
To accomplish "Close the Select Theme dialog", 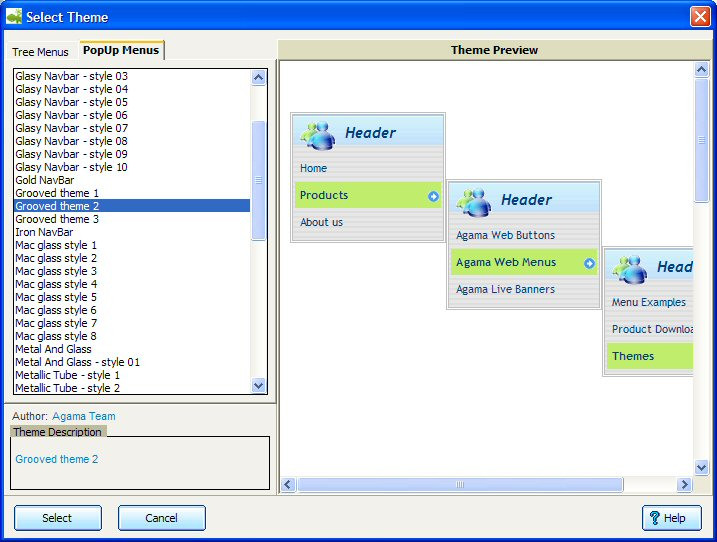I will [x=700, y=17].
